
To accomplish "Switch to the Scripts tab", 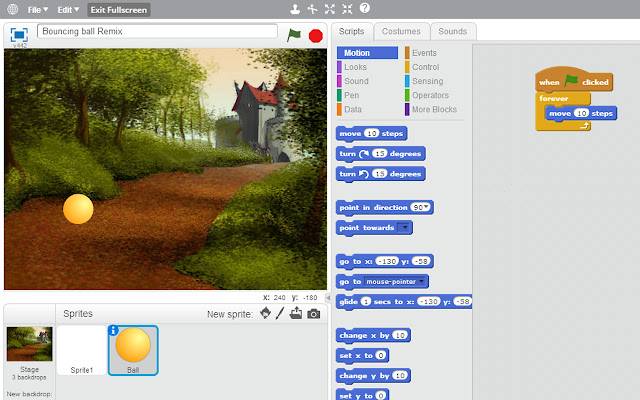I will pyautogui.click(x=351, y=31).
